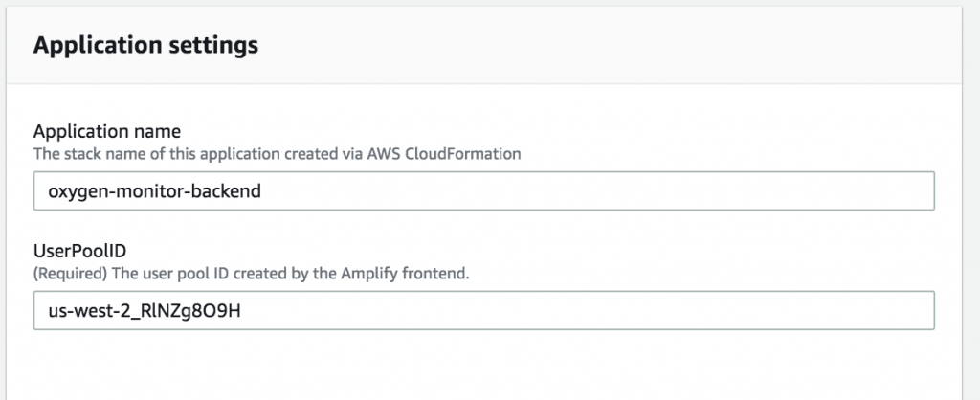Viewport: 980px width, 400px height.
Task: Click the Application name input field
Action: click(x=483, y=191)
